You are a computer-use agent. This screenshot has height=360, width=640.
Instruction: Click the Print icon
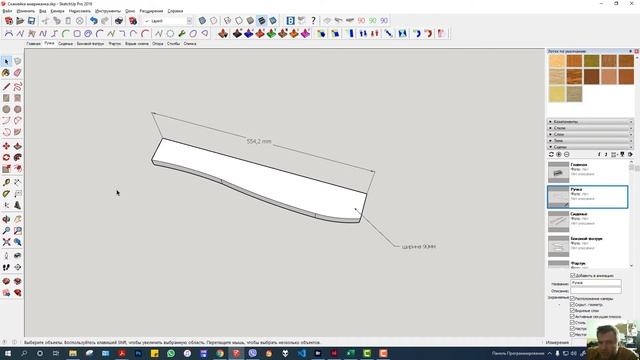tap(119, 20)
